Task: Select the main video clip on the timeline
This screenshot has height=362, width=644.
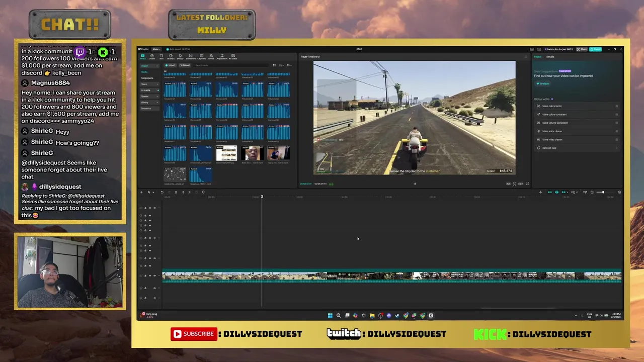Action: [x=391, y=276]
